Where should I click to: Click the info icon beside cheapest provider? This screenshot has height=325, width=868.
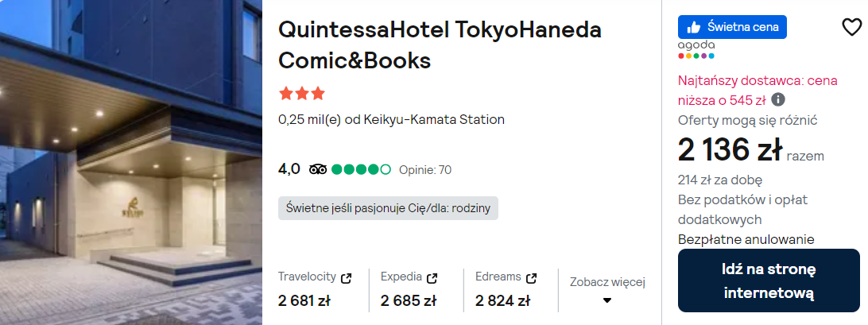coord(779,99)
